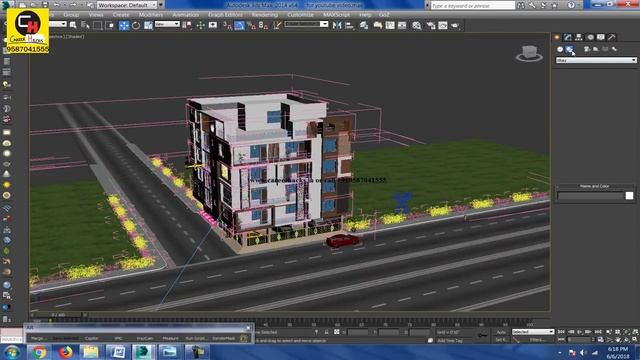This screenshot has height=360, width=640.
Task: Open the Workspace: Default dropdown
Action: pyautogui.click(x=127, y=5)
